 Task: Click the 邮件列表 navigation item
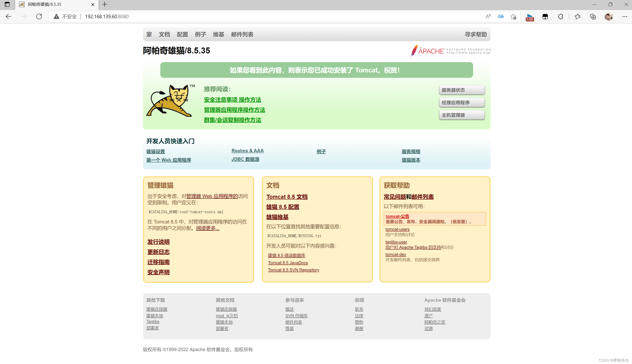[x=242, y=35]
